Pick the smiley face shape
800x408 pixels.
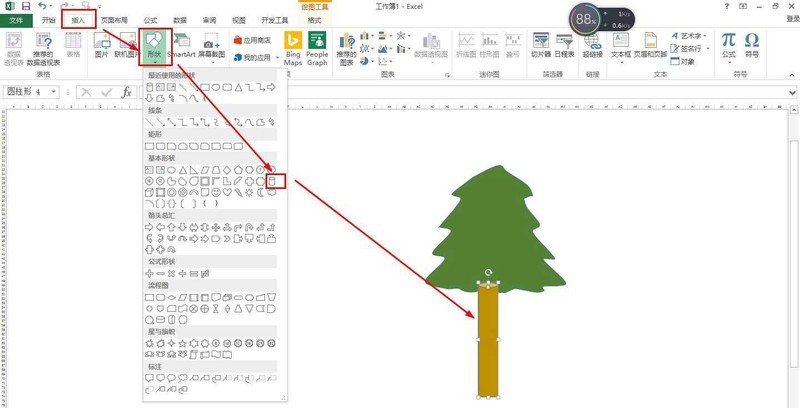216,192
